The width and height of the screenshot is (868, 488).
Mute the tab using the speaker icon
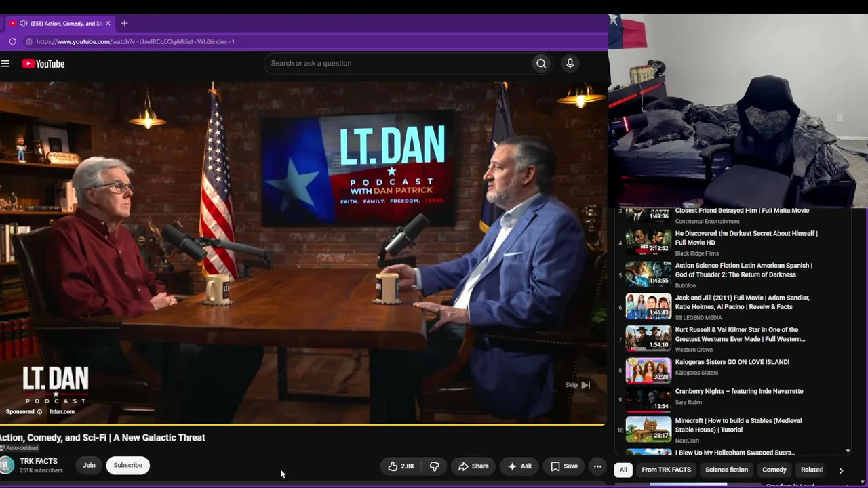(23, 23)
